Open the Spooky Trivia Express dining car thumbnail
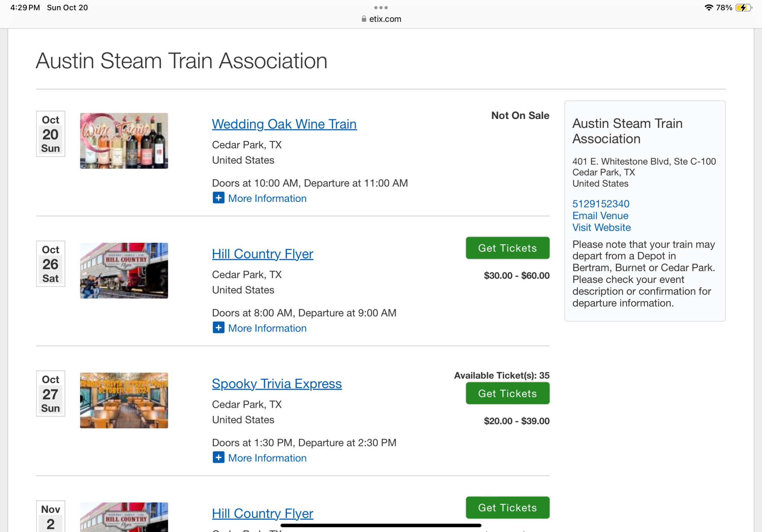The width and height of the screenshot is (762, 532). 124,400
